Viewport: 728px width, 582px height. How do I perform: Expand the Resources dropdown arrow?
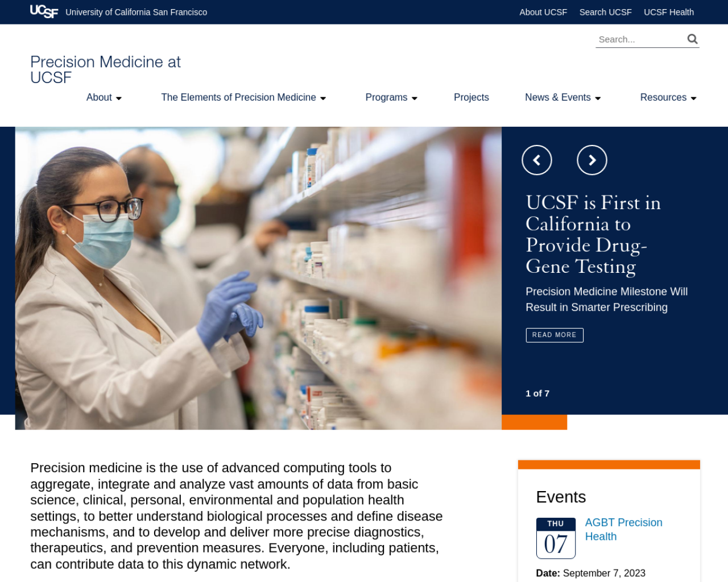pos(693,98)
